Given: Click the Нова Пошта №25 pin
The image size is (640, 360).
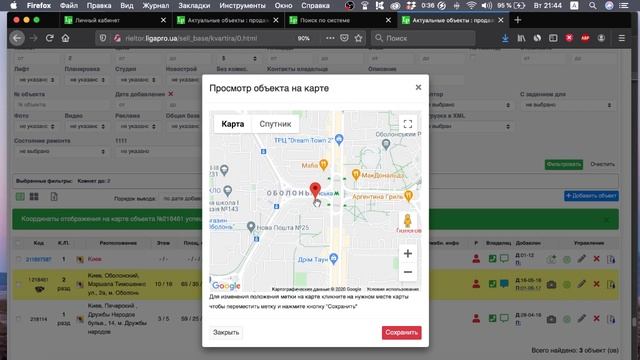Looking at the screenshot, I should pos(251,227).
